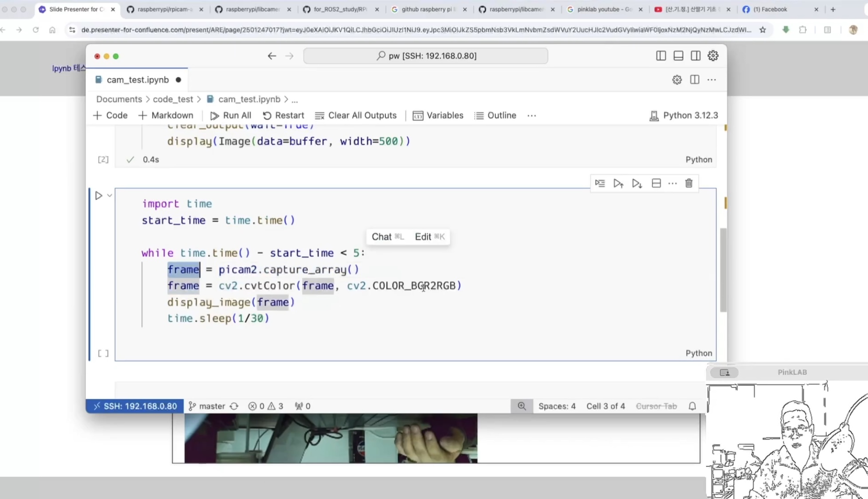Viewport: 868px width, 499px height.
Task: Open the zoom magnifier in status bar
Action: [522, 406]
